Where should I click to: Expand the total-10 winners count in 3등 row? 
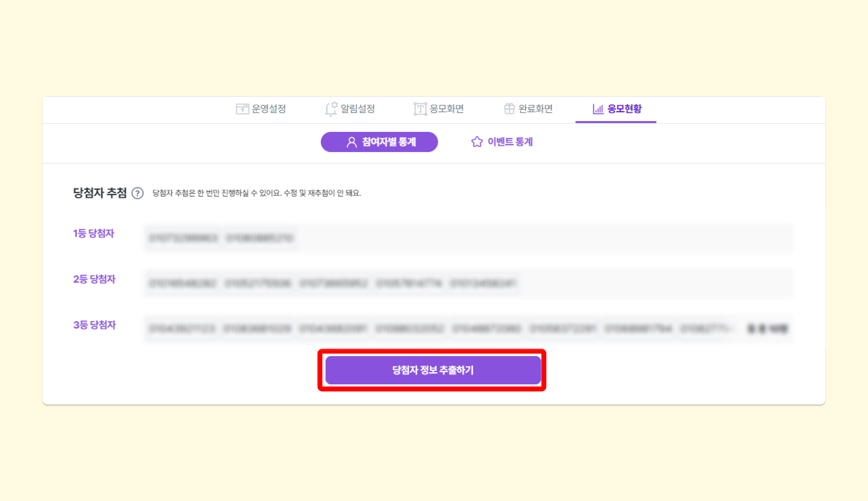pos(767,329)
